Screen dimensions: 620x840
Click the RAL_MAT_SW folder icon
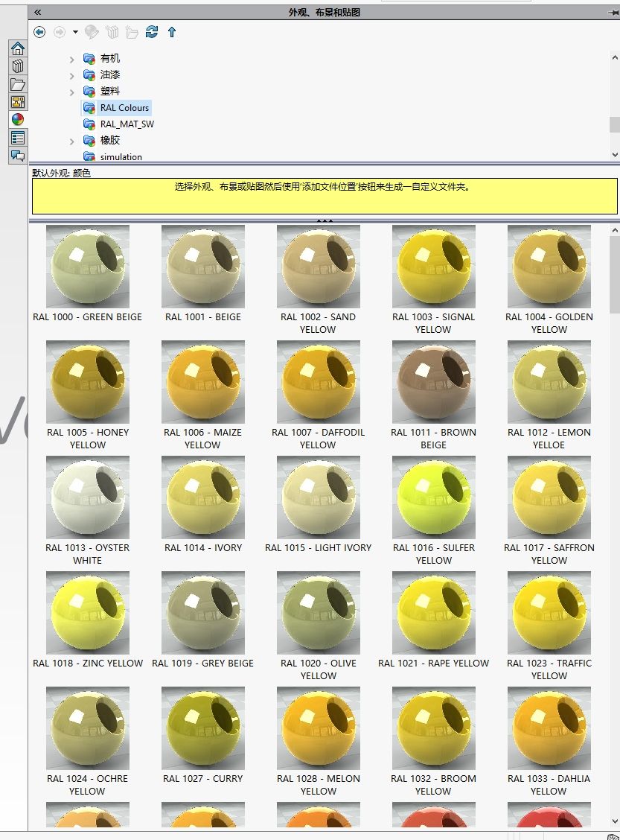click(x=89, y=124)
